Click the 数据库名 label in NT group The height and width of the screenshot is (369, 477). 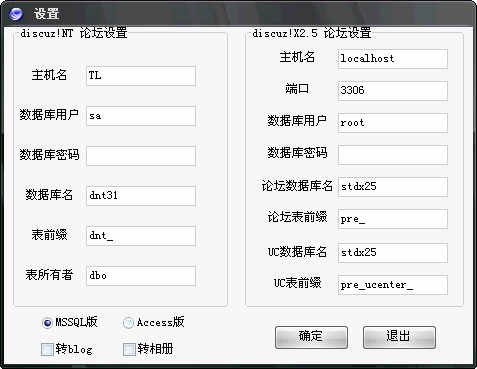tap(49, 195)
